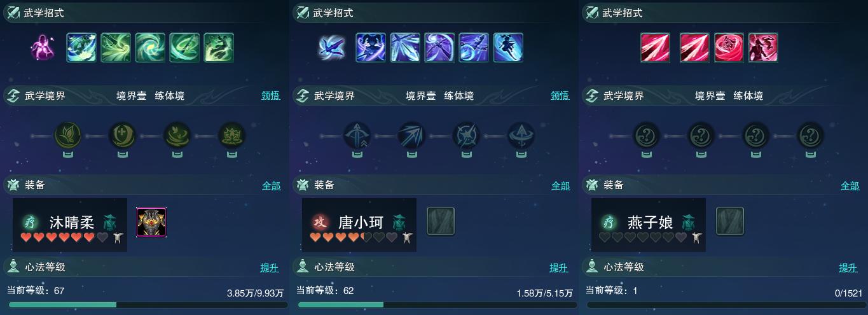Select the 唐小珂 character card
Screen dimensions: 868x315
359,225
